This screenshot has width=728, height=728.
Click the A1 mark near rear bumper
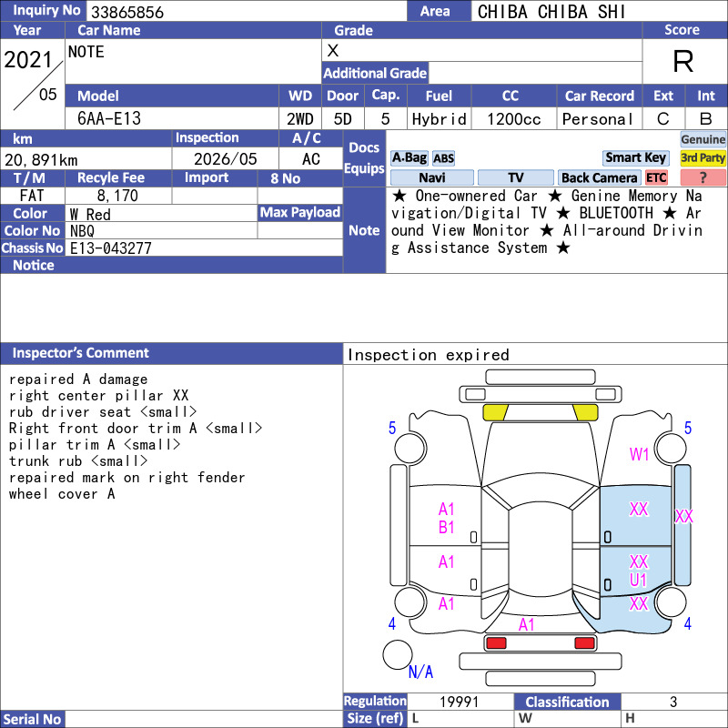527,624
